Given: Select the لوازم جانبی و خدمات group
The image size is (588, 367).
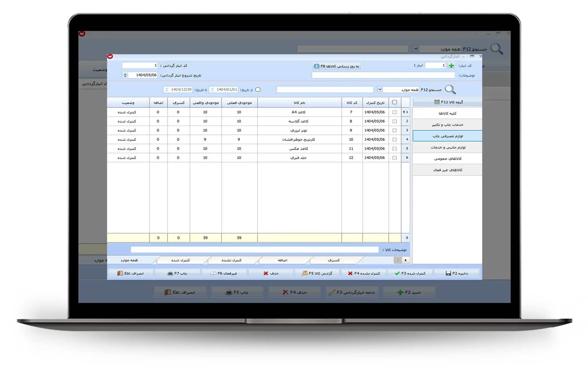Looking at the screenshot, I should (x=447, y=147).
